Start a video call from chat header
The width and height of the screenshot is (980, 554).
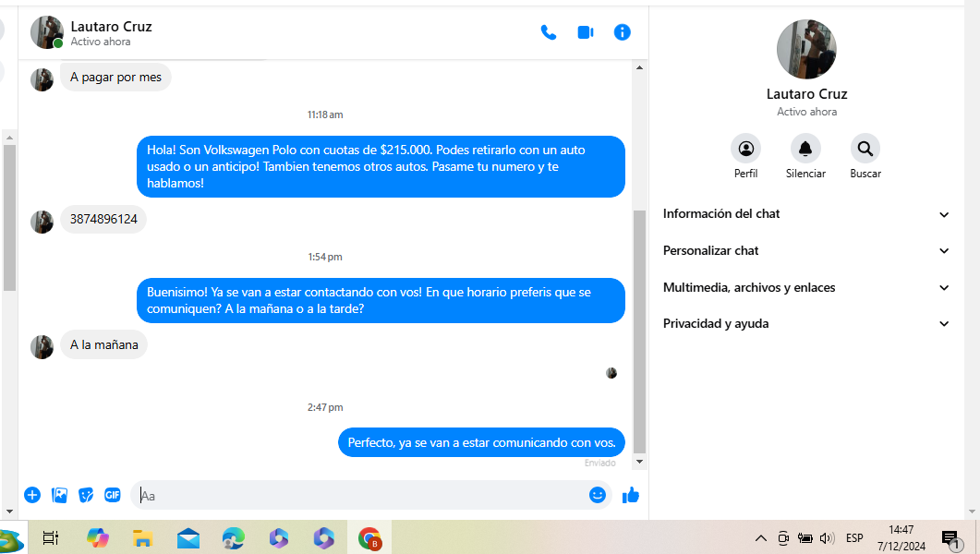(x=586, y=32)
